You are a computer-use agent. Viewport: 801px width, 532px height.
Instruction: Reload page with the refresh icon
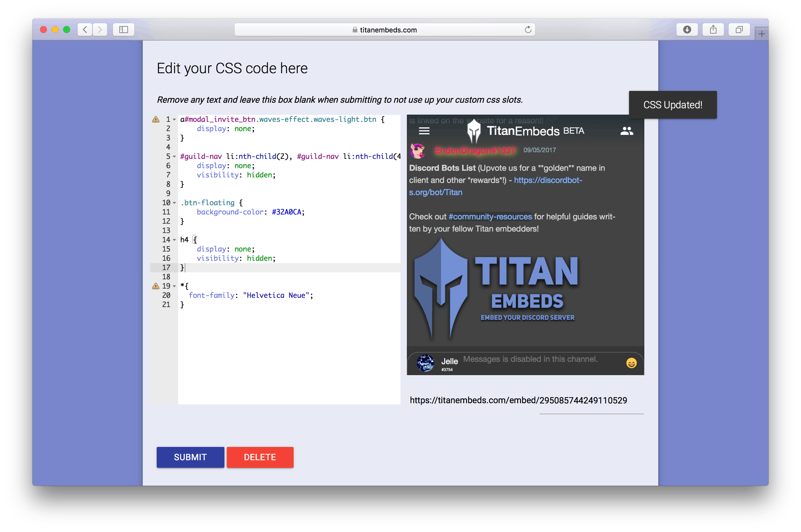coord(528,30)
